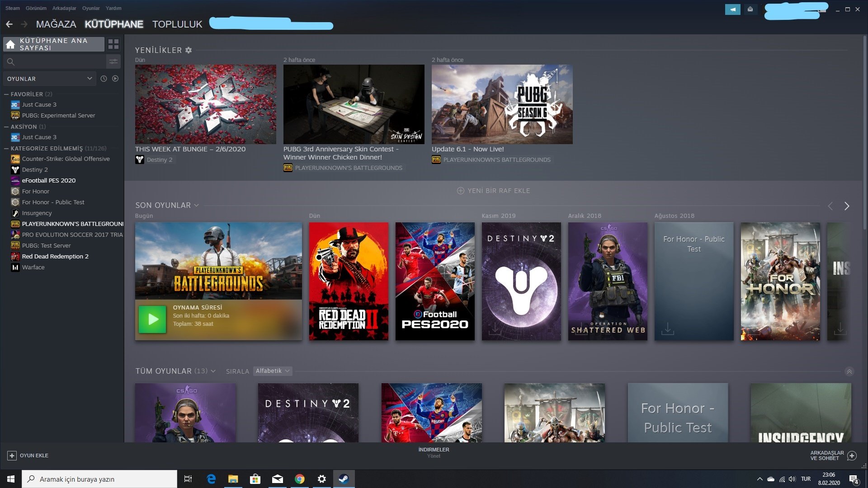Collapse all games shelf arrow icon
This screenshot has height=488, width=868.
point(849,371)
